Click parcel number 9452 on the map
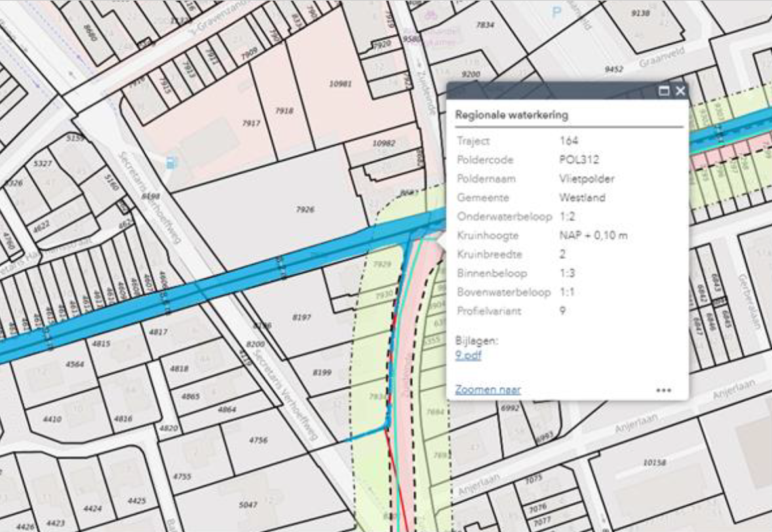Viewport: 772px width, 532px height. pyautogui.click(x=613, y=69)
